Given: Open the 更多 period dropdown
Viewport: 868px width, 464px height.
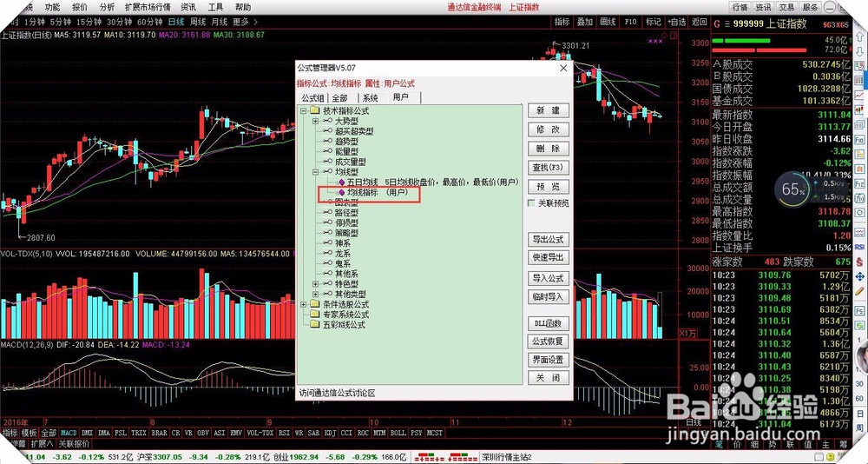Looking at the screenshot, I should coord(244,23).
